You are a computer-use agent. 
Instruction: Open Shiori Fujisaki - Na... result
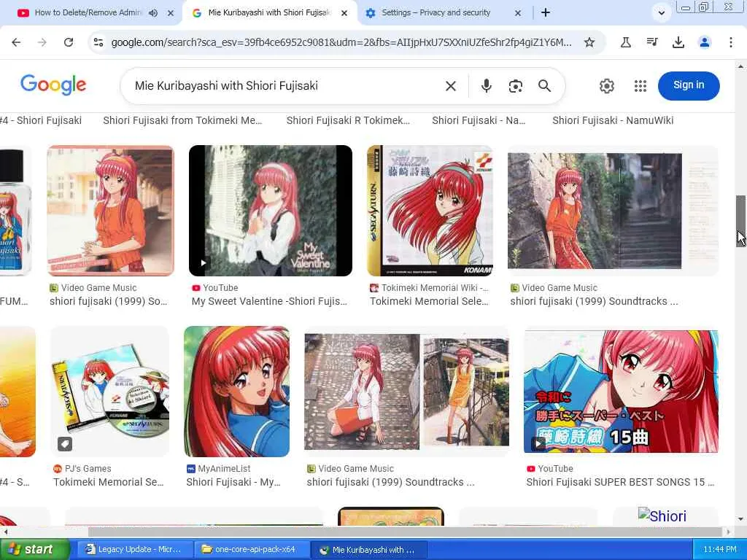[x=479, y=120]
